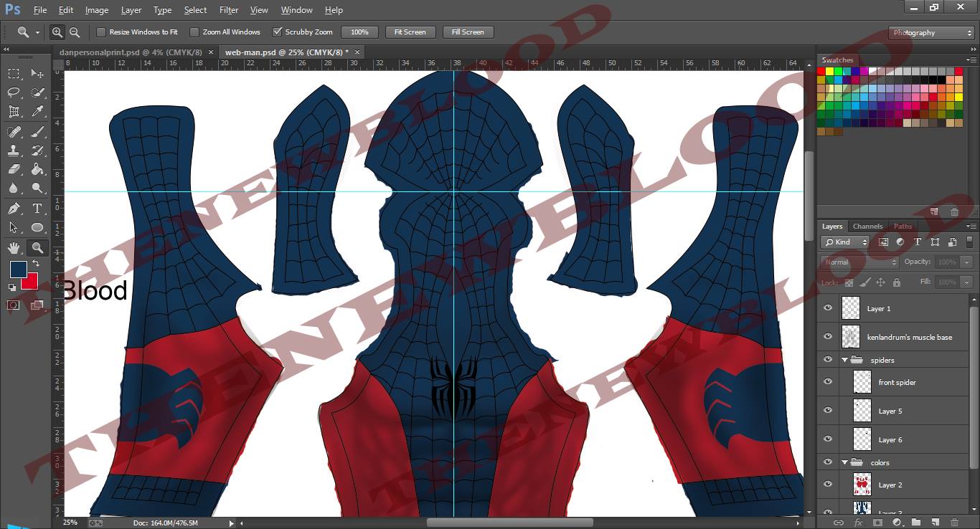
Task: Enable Zoom All Windows checkbox
Action: tap(194, 32)
